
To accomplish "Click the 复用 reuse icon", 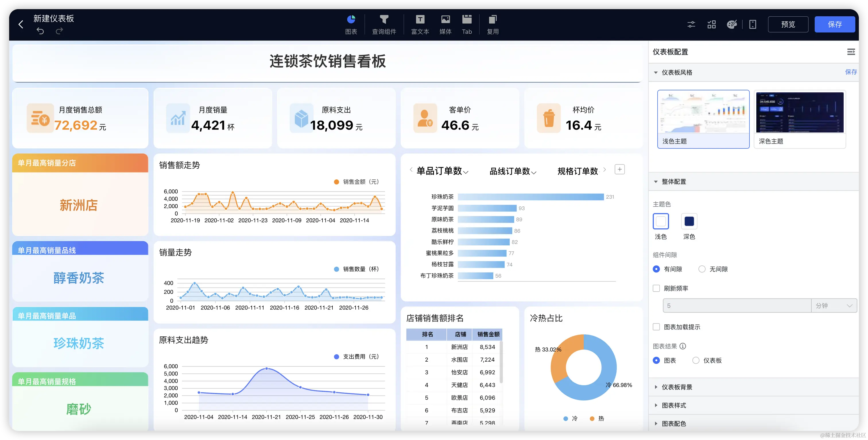I will tap(492, 20).
